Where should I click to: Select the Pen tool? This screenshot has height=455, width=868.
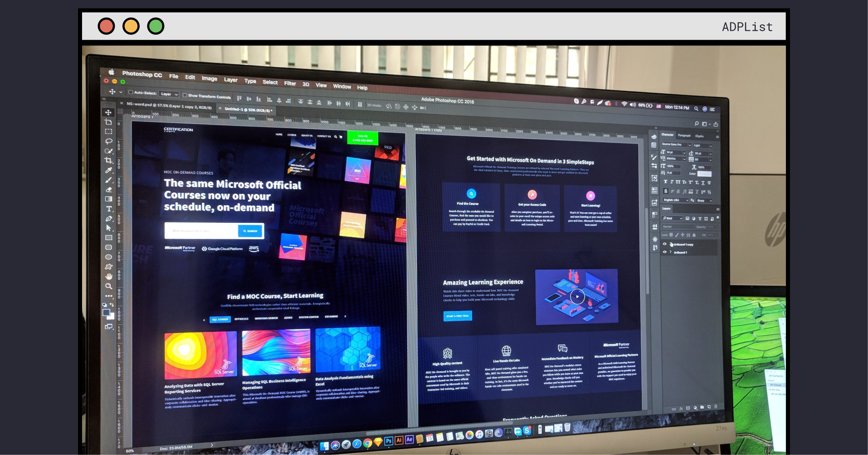108,219
